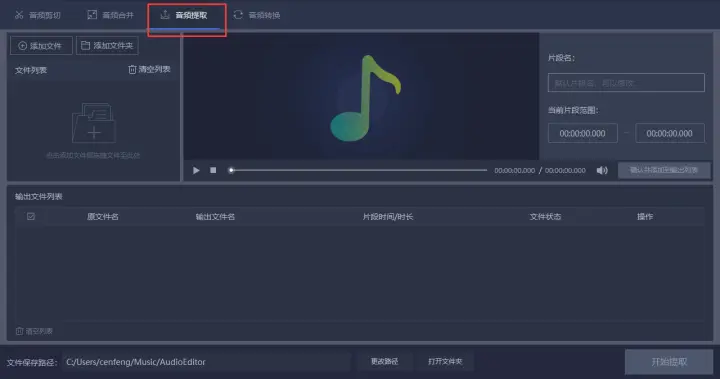
Task: Click the 片段时间/时长 column header
Action: point(388,216)
